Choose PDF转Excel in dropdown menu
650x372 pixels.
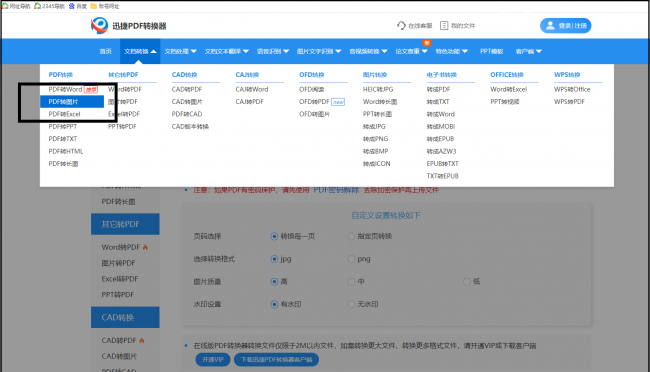click(x=64, y=114)
